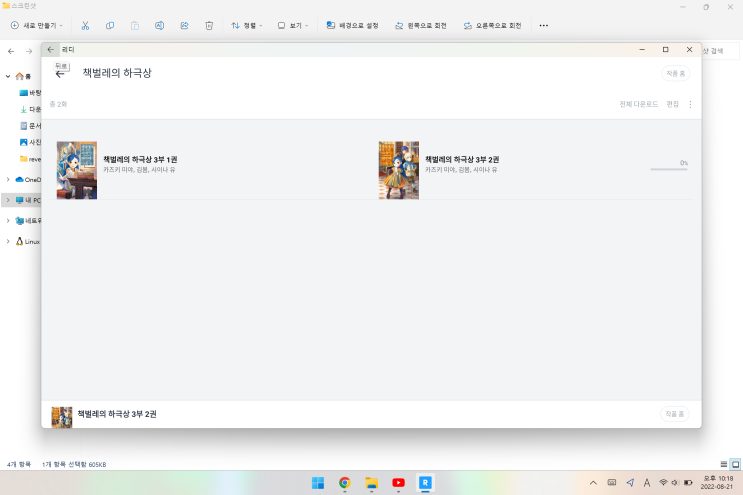Click 전체 다운로드 to download all volumes

point(638,104)
